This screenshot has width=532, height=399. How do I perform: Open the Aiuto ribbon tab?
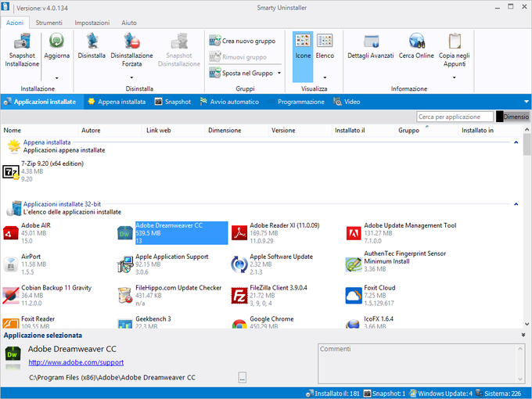pos(129,23)
